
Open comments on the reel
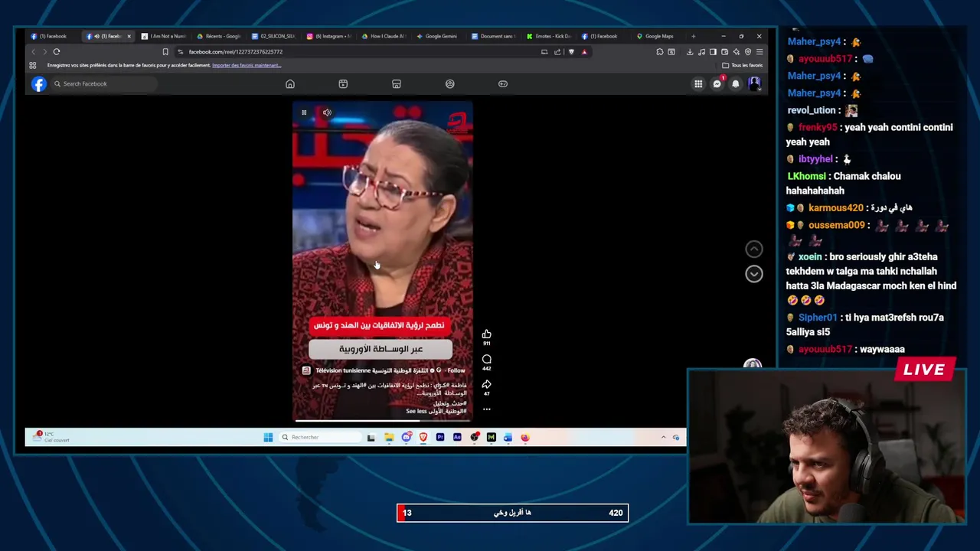486,359
